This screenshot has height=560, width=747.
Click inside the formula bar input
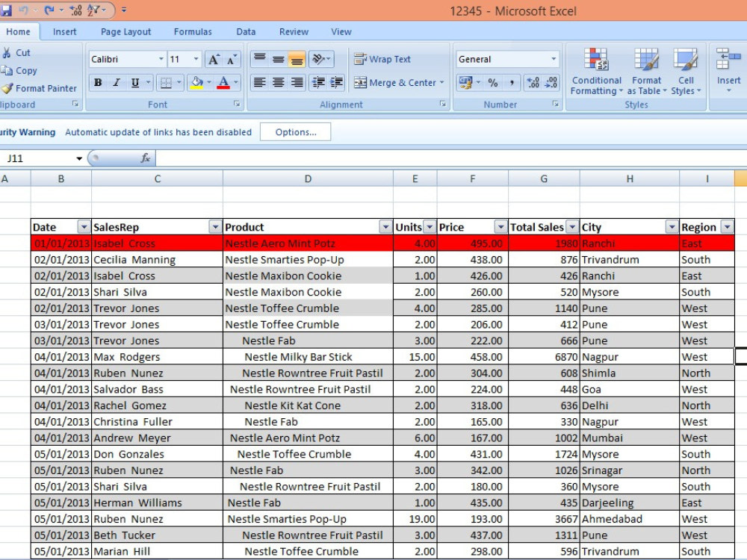click(x=450, y=158)
